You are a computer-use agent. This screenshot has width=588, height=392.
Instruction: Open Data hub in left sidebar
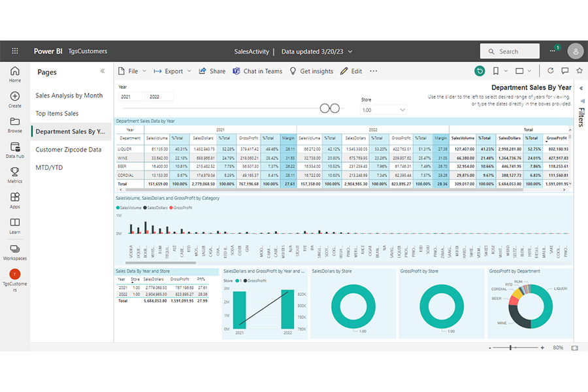point(15,150)
